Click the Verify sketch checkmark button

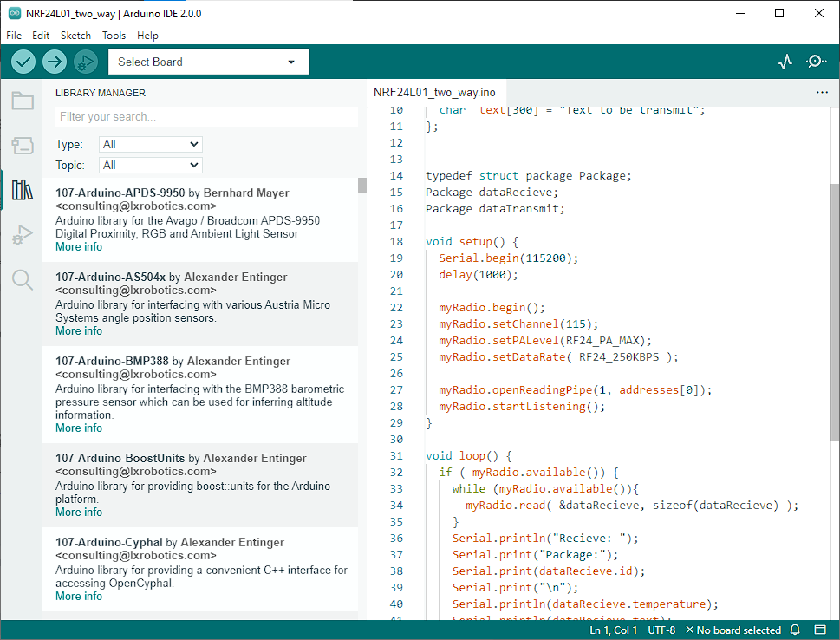pyautogui.click(x=23, y=62)
